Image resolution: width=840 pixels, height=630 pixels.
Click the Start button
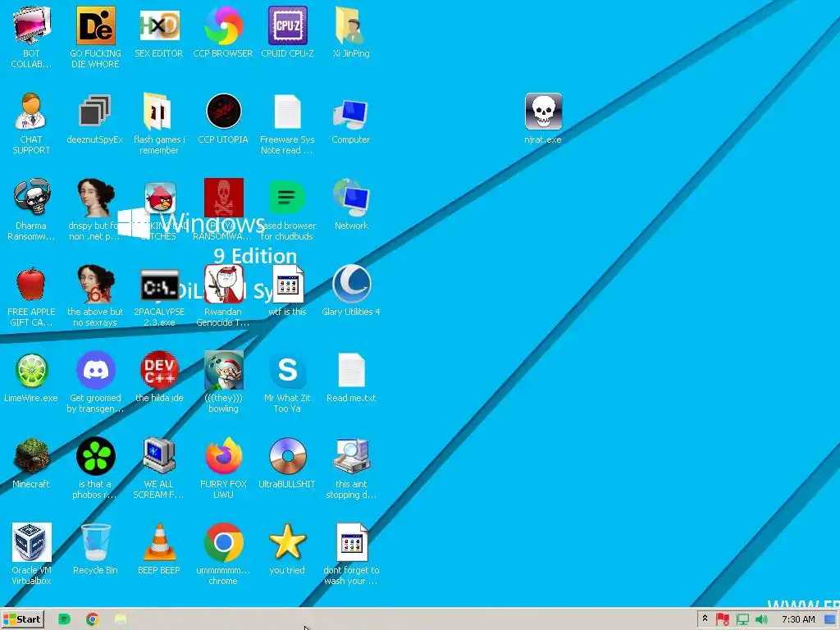click(x=22, y=619)
